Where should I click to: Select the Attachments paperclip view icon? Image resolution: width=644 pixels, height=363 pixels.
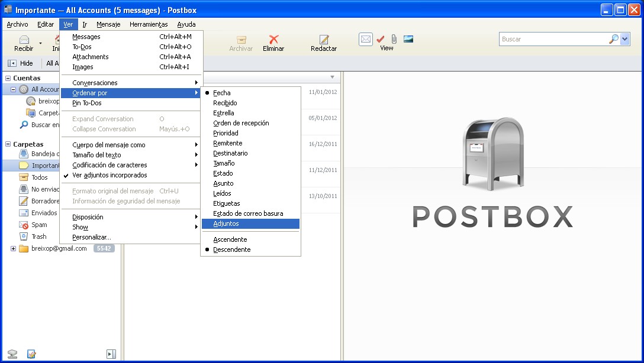pyautogui.click(x=394, y=39)
